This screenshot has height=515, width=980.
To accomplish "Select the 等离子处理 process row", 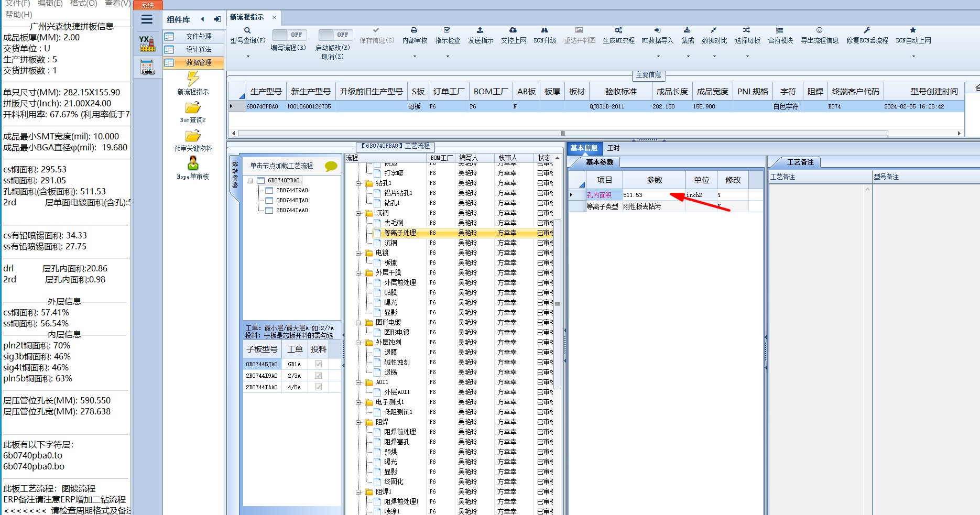I will pos(464,233).
